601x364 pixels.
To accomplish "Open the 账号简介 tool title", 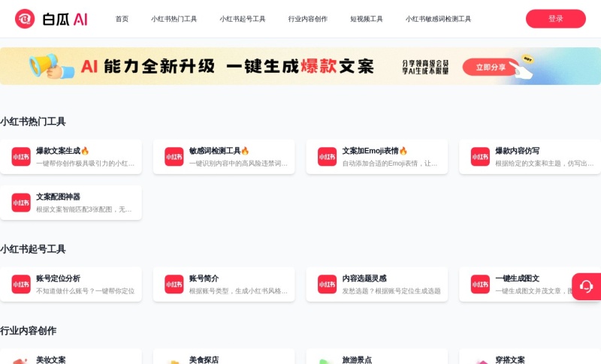I will (x=204, y=278).
